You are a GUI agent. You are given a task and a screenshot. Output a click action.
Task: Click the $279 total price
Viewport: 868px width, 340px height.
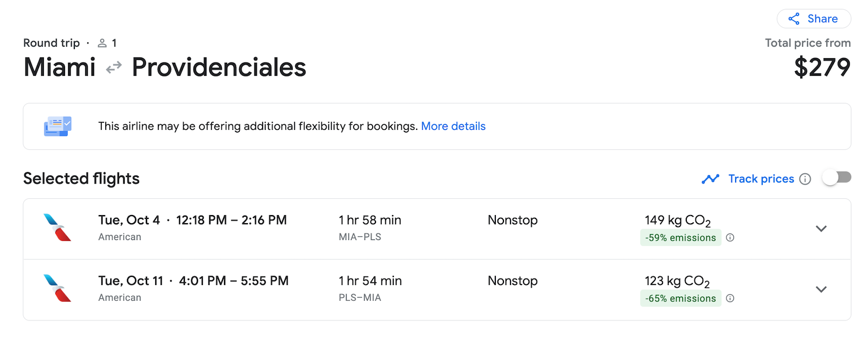pos(822,67)
